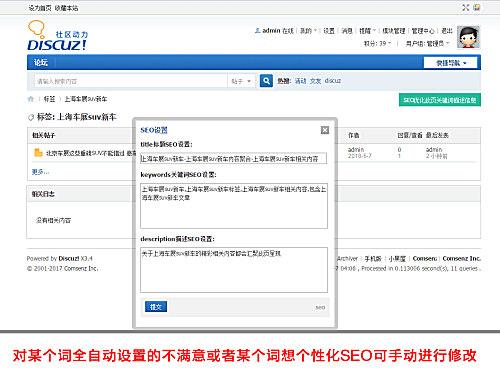Viewport: 500px width, 375px height.
Task: Click the search magnifier icon
Action: click(266, 81)
